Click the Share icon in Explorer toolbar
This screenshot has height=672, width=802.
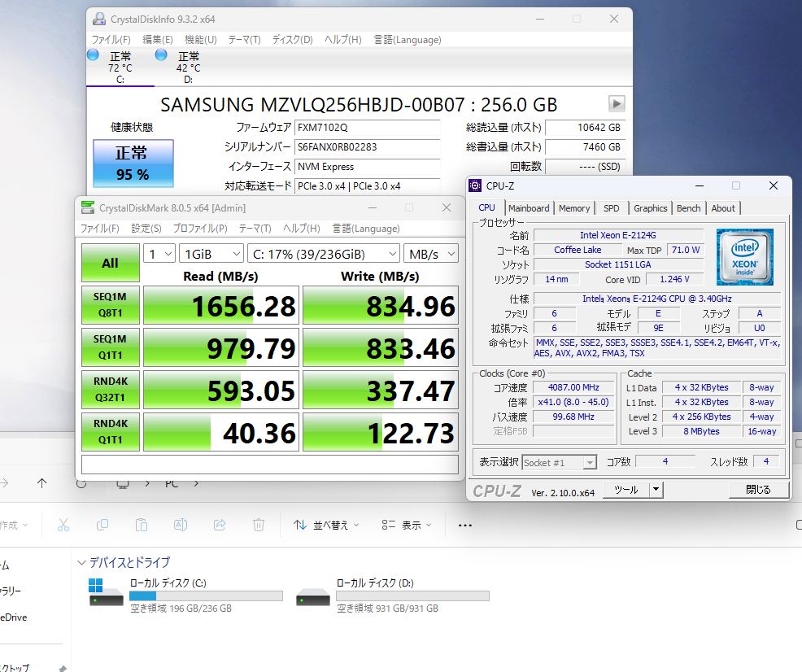(220, 525)
